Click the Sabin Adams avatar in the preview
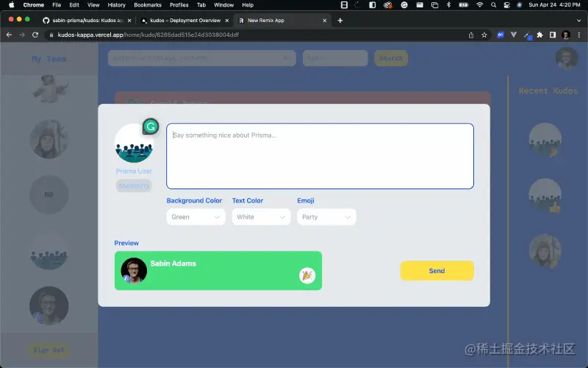Screen dimensions: 588x368 tap(134, 270)
